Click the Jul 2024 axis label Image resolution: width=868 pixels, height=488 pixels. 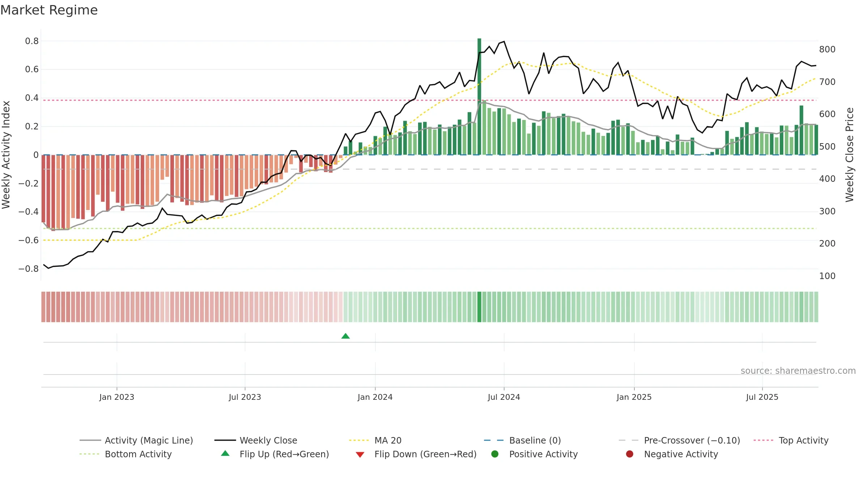(504, 397)
